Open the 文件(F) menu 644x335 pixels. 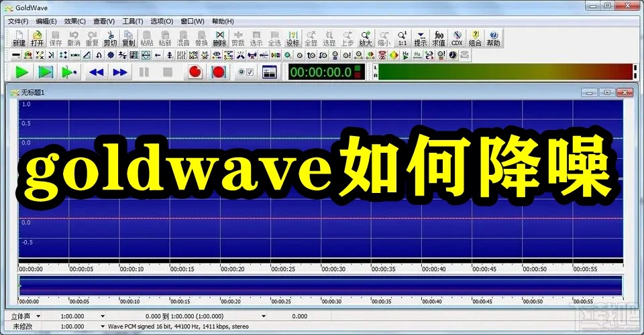[18, 21]
